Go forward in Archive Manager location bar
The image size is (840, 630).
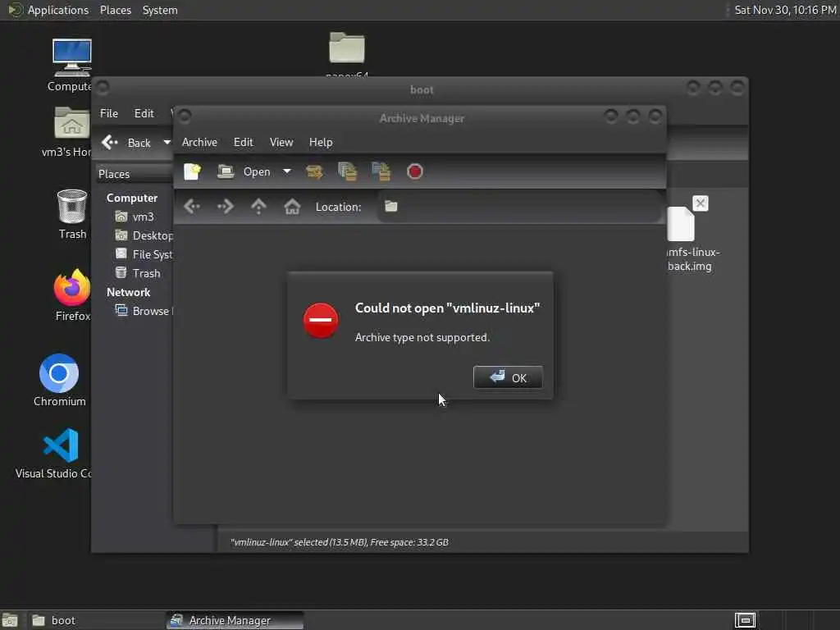pyautogui.click(x=225, y=206)
